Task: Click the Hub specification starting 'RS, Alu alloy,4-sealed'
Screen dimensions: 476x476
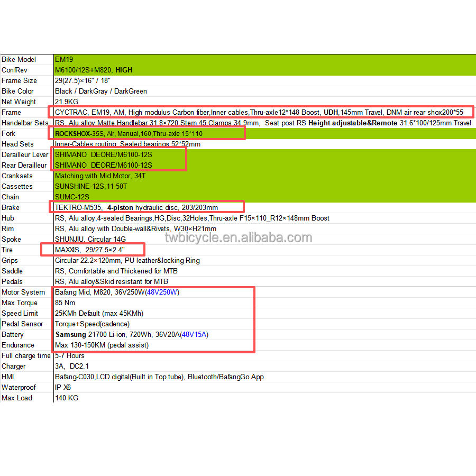Action: tap(192, 218)
